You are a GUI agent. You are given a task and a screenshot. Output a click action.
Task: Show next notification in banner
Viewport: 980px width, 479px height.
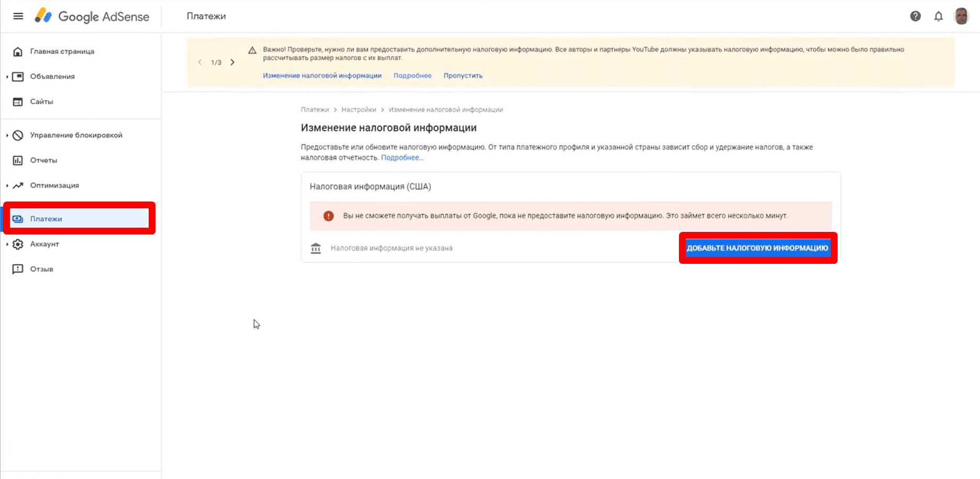(232, 62)
